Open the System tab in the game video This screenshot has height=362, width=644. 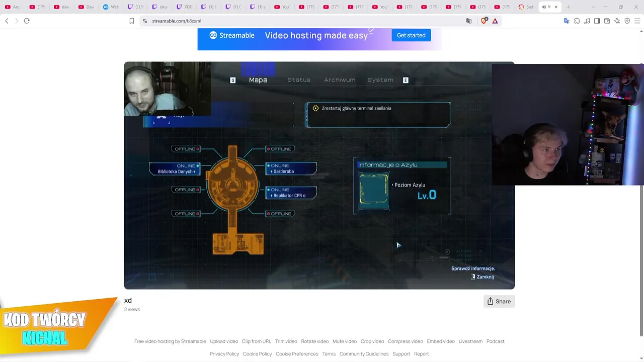380,80
